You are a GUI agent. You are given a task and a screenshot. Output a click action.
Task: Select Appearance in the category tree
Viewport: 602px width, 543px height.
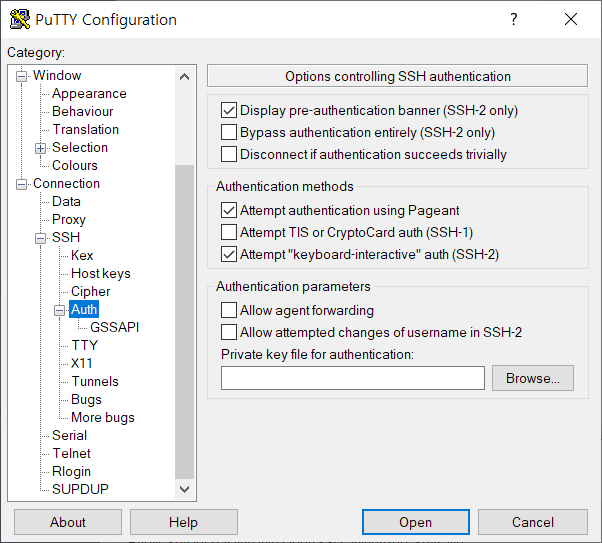tap(89, 93)
